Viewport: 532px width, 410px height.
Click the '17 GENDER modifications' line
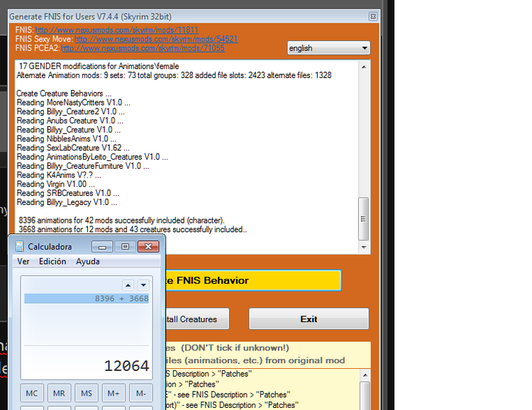point(99,66)
